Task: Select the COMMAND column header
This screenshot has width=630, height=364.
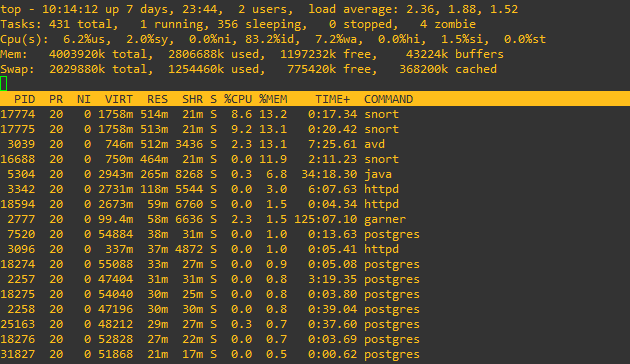Action: (x=389, y=99)
